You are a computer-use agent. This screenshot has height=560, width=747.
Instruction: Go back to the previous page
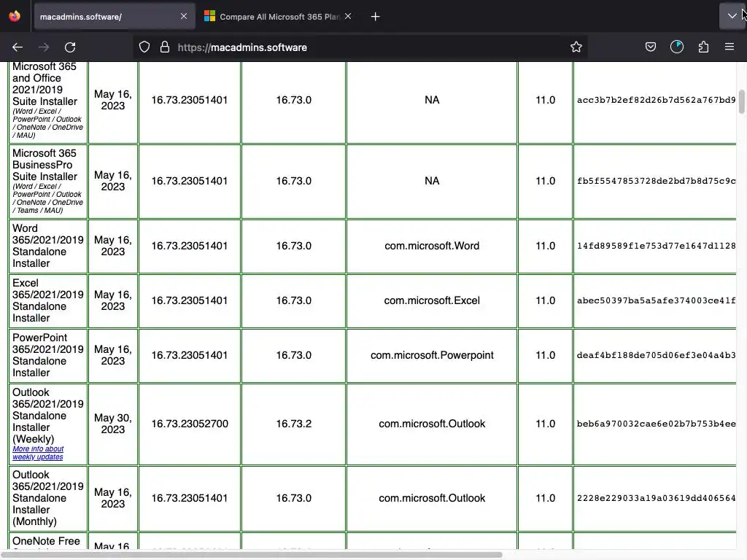(18, 47)
